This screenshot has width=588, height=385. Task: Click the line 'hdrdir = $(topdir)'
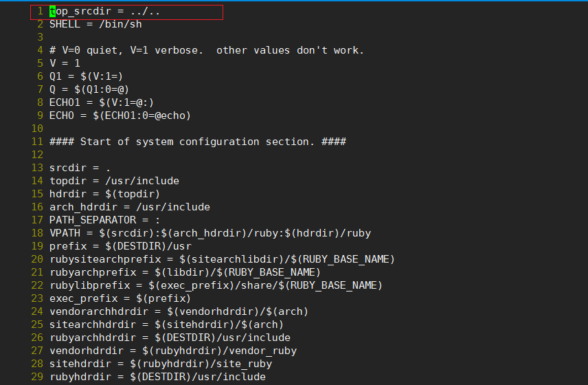[104, 194]
